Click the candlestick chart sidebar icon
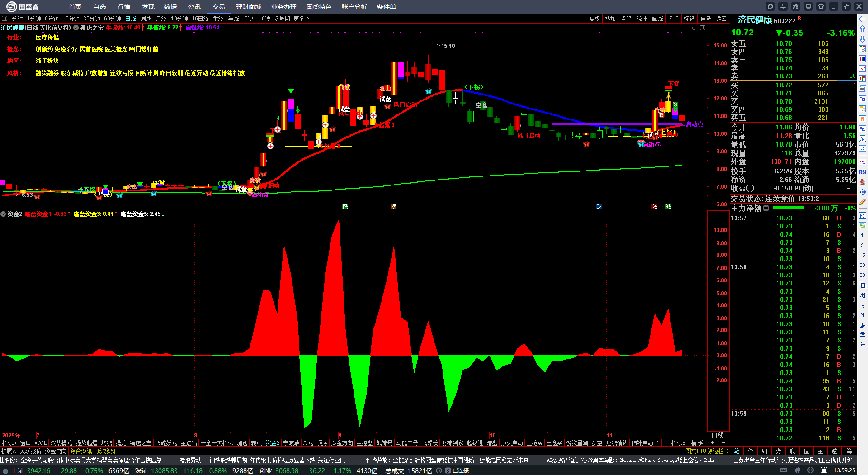Image resolution: width=868 pixels, height=475 pixels. point(863,79)
